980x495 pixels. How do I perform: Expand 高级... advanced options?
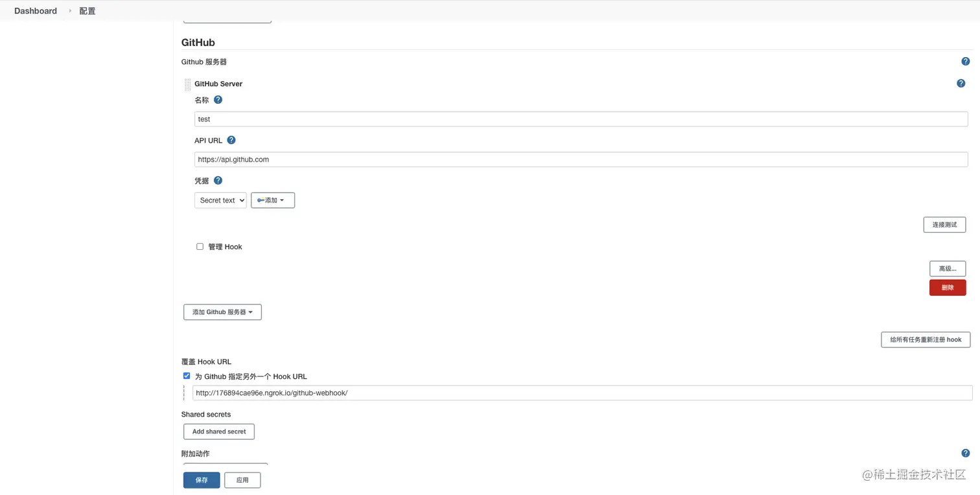click(x=948, y=269)
